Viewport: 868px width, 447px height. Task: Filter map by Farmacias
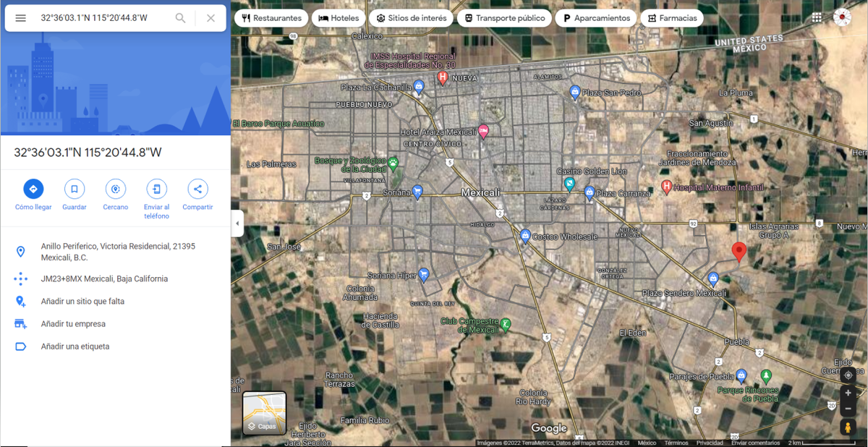coord(672,18)
